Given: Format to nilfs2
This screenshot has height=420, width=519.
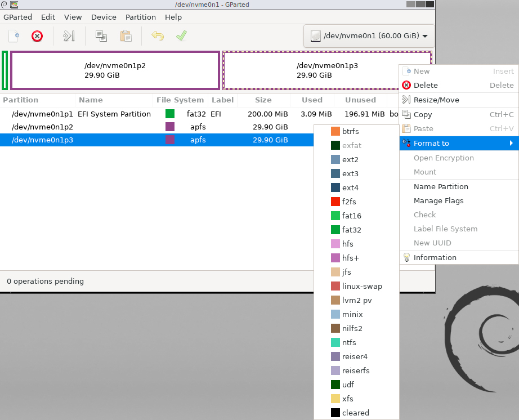Looking at the screenshot, I should [x=356, y=328].
